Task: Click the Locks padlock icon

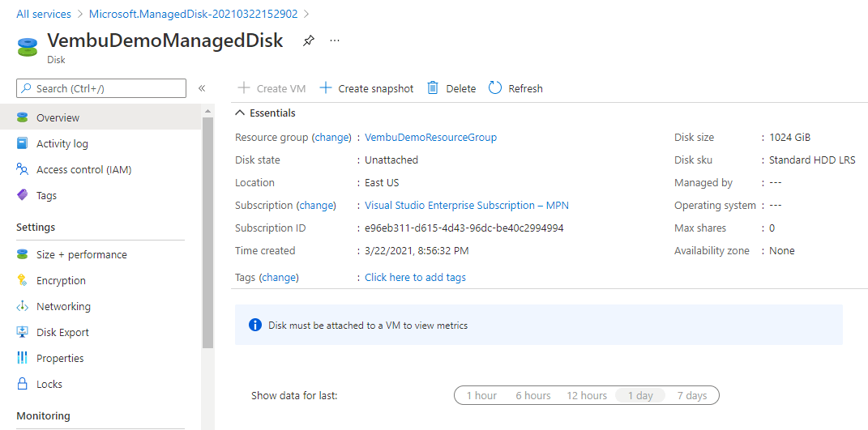Action: [22, 384]
